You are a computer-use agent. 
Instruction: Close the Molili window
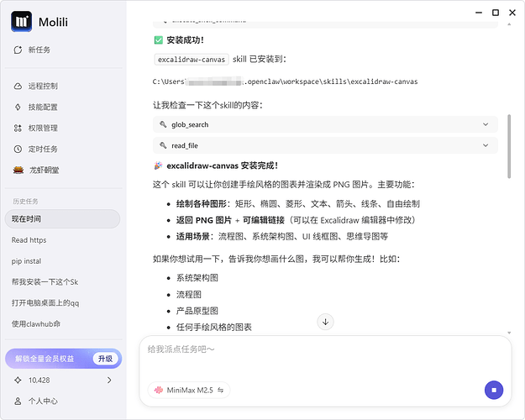pos(512,13)
